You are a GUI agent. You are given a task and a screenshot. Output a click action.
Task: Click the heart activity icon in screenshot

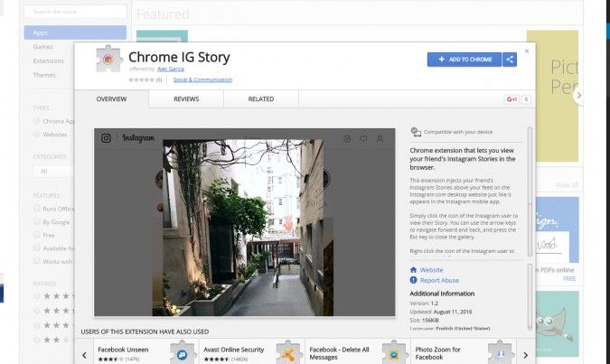click(363, 138)
